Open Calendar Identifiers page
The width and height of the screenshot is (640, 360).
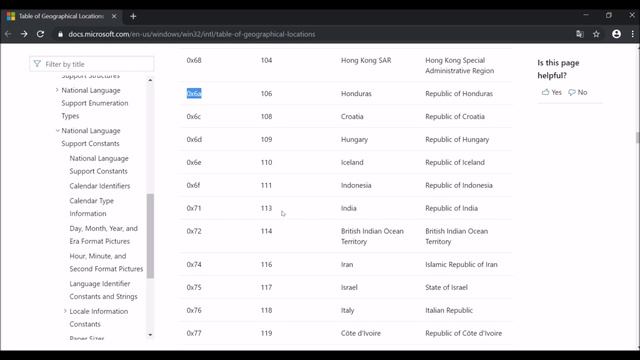click(x=100, y=186)
